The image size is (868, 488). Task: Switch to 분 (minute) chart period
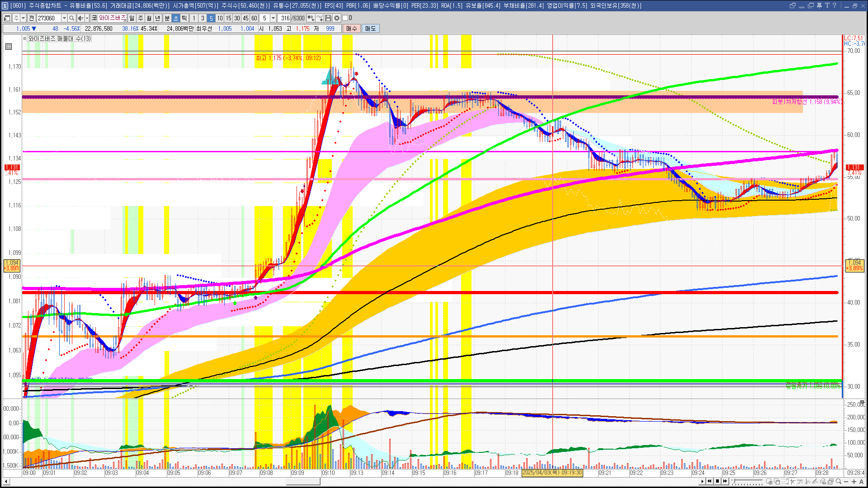(x=167, y=18)
